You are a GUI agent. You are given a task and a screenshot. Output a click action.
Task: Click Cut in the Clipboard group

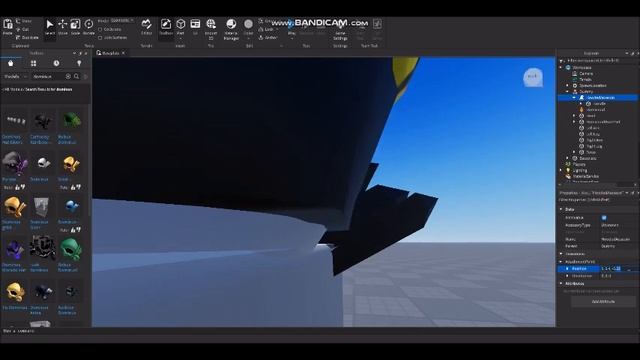tap(23, 29)
